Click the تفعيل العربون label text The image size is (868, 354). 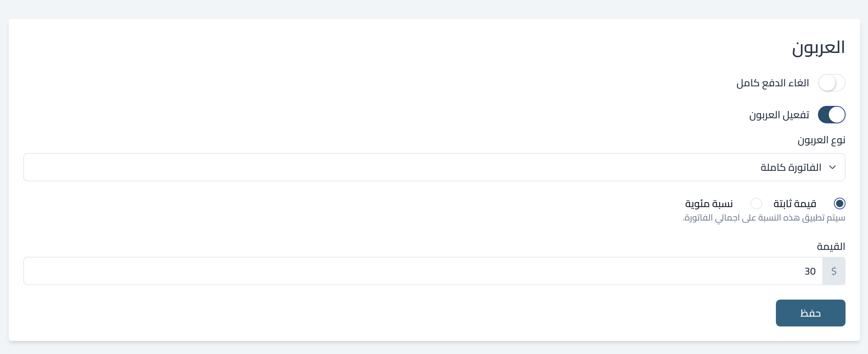point(779,115)
